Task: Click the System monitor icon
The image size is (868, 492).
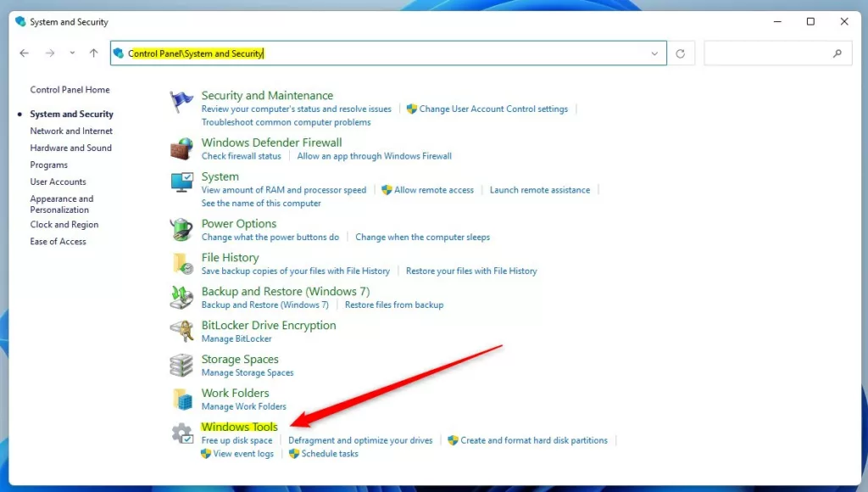Action: click(181, 182)
